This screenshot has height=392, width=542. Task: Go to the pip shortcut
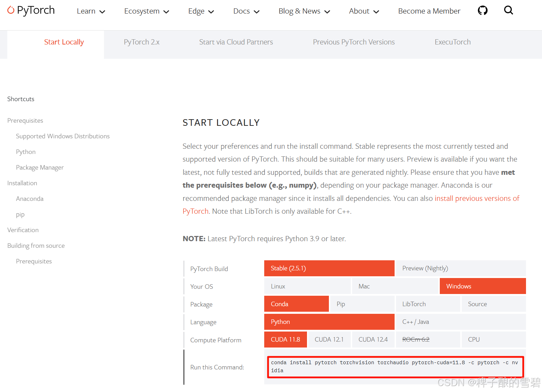(x=20, y=214)
